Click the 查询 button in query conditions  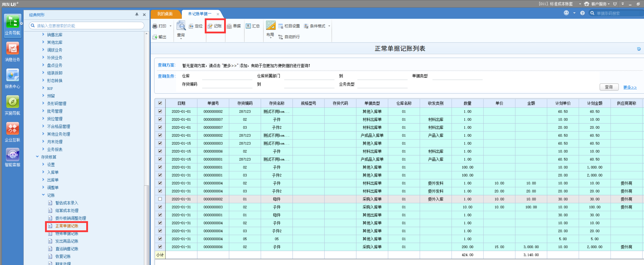coord(609,87)
